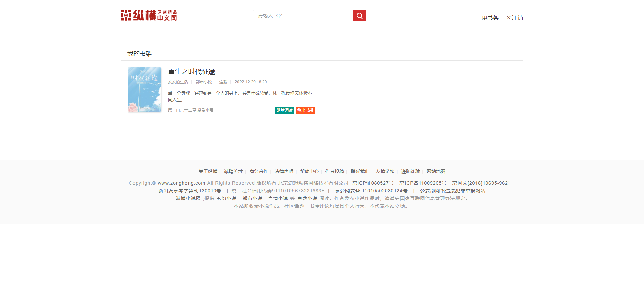Image resolution: width=644 pixels, height=308 pixels.
Task: Open the 都市小说 category tag
Action: coord(204,82)
